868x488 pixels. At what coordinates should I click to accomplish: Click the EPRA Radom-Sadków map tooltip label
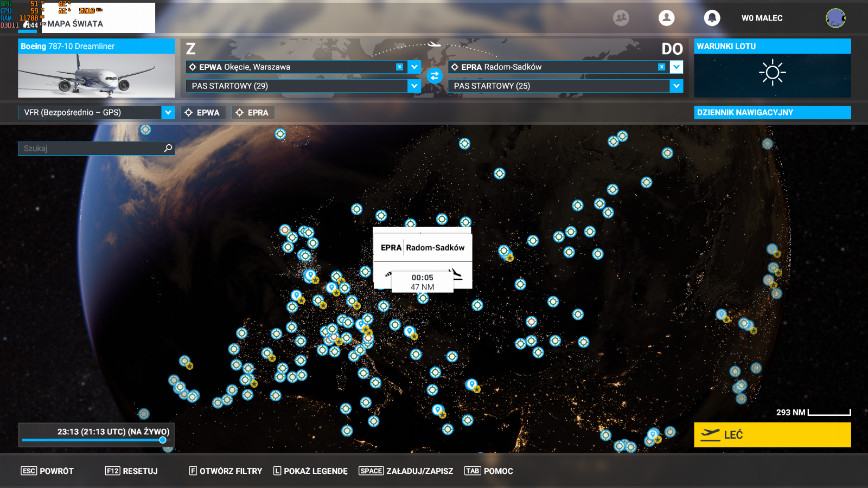[423, 248]
